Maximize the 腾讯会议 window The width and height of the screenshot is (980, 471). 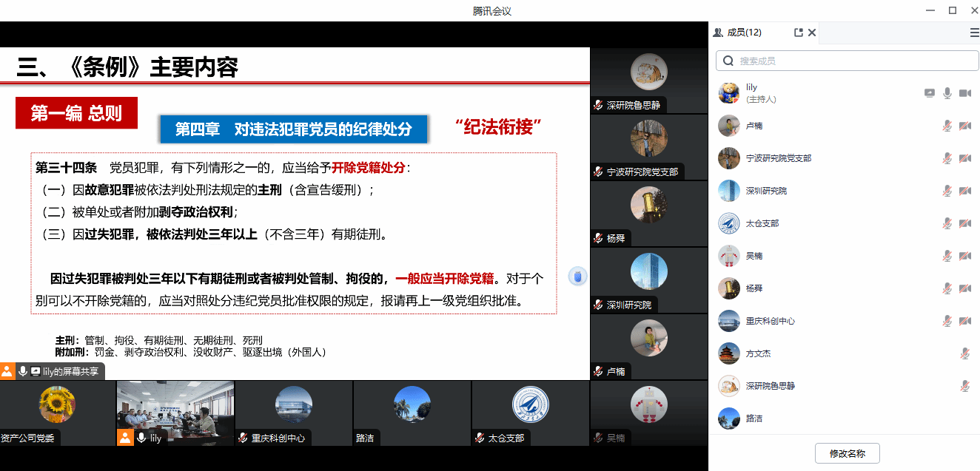point(953,10)
